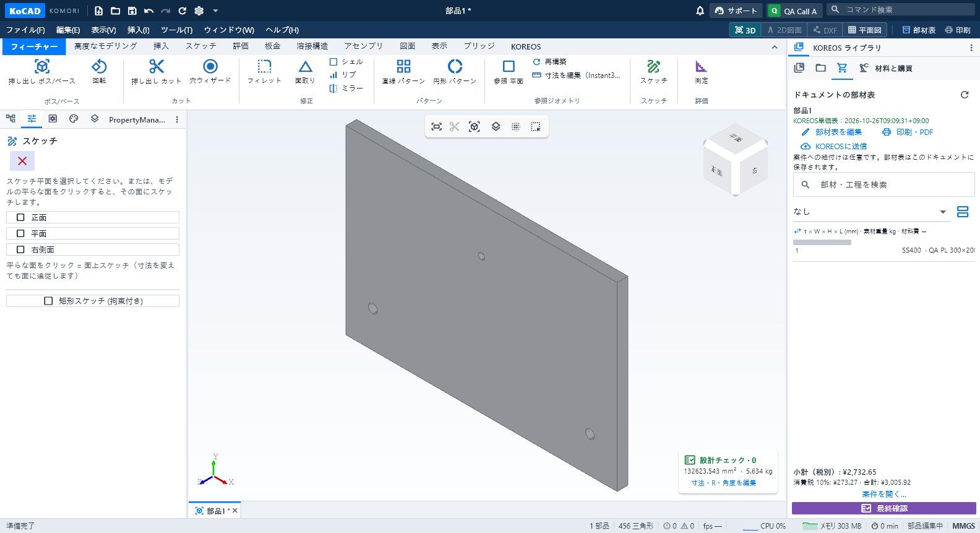Image resolution: width=980 pixels, height=533 pixels.
Task: Open KOREOS library panel more menu
Action: coord(971,48)
